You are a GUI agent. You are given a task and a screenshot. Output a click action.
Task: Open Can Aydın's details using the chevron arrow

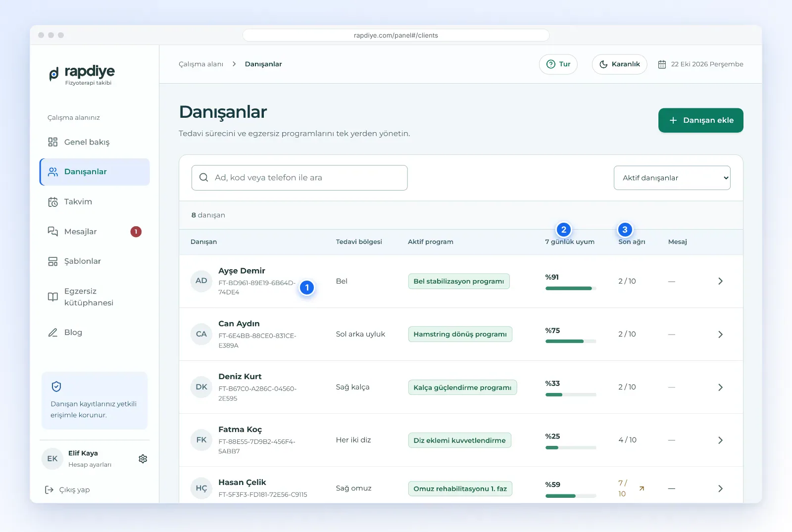(x=720, y=335)
